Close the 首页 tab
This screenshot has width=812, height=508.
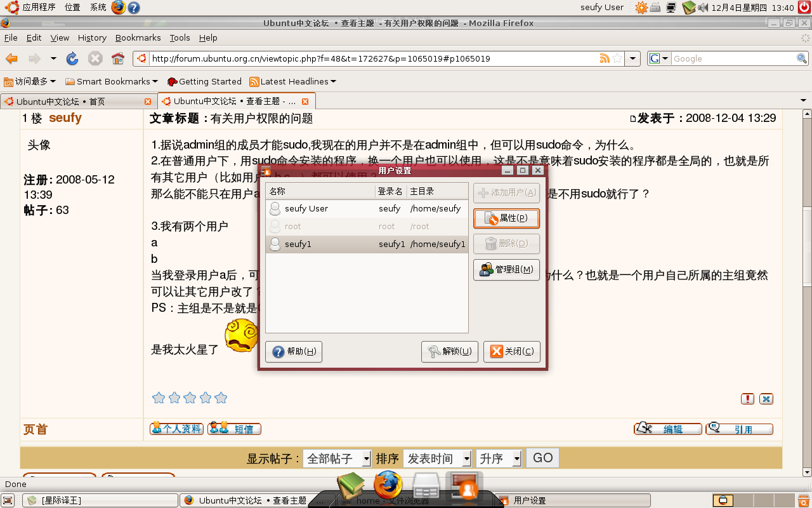click(x=148, y=102)
